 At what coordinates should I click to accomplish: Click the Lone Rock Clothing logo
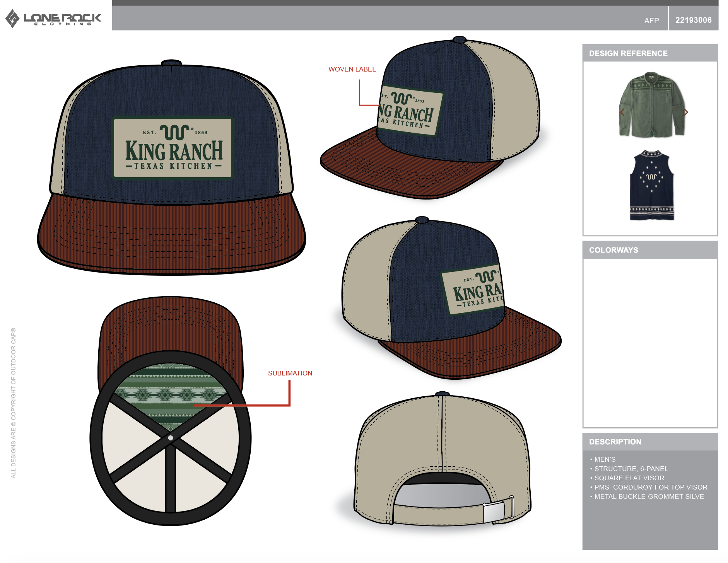pyautogui.click(x=53, y=18)
